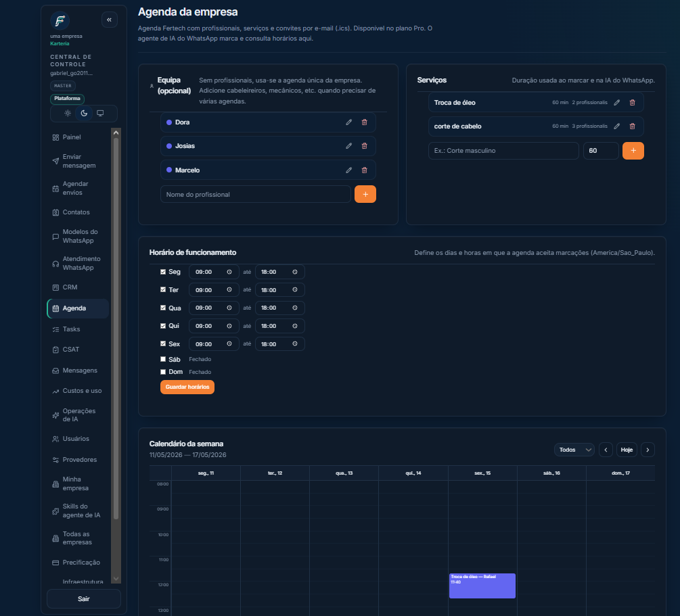
Task: Go to previous week arrow
Action: click(606, 450)
